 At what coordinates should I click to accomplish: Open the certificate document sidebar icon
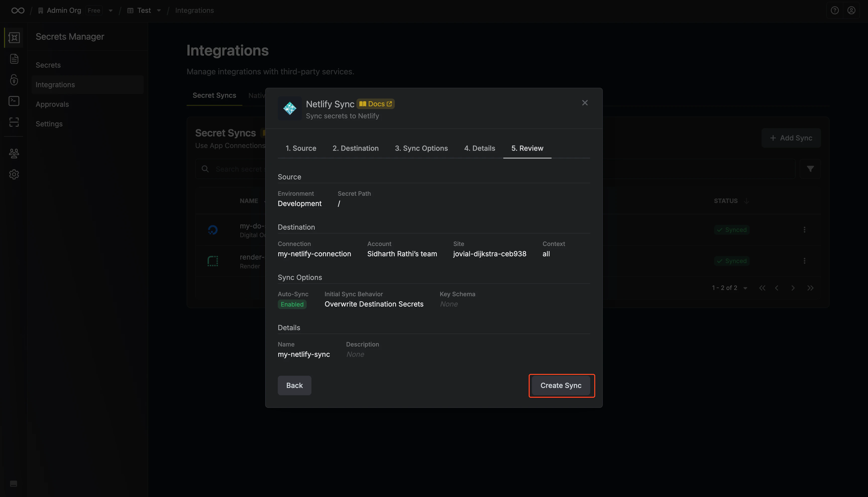click(x=14, y=59)
